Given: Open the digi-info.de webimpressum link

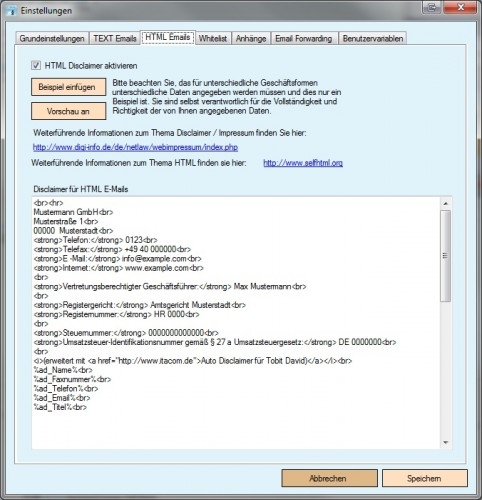Looking at the screenshot, I should 135,147.
